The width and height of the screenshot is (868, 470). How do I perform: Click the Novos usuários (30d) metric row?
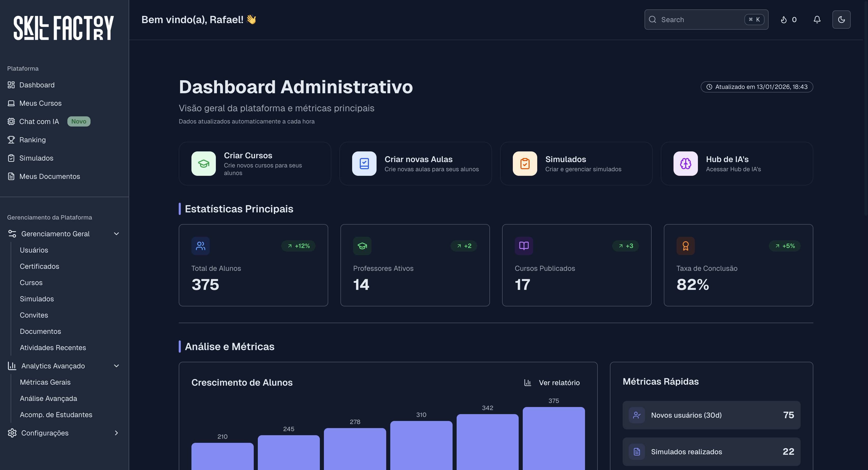[711, 415]
